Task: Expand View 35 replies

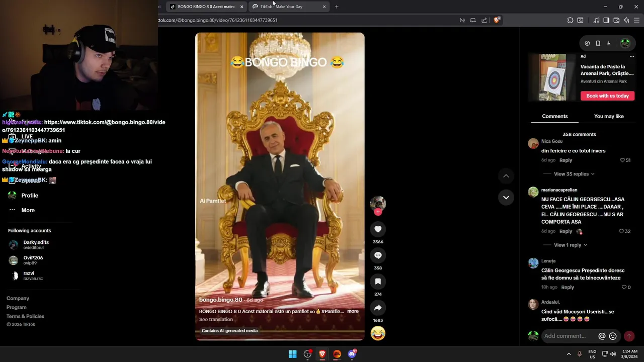Action: pyautogui.click(x=574, y=174)
